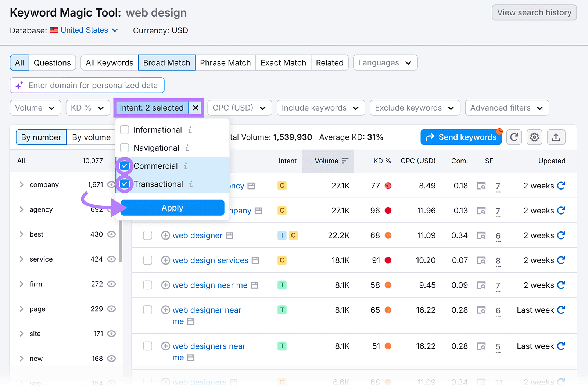Click info icon next to Transactional
588x392 pixels.
click(191, 184)
